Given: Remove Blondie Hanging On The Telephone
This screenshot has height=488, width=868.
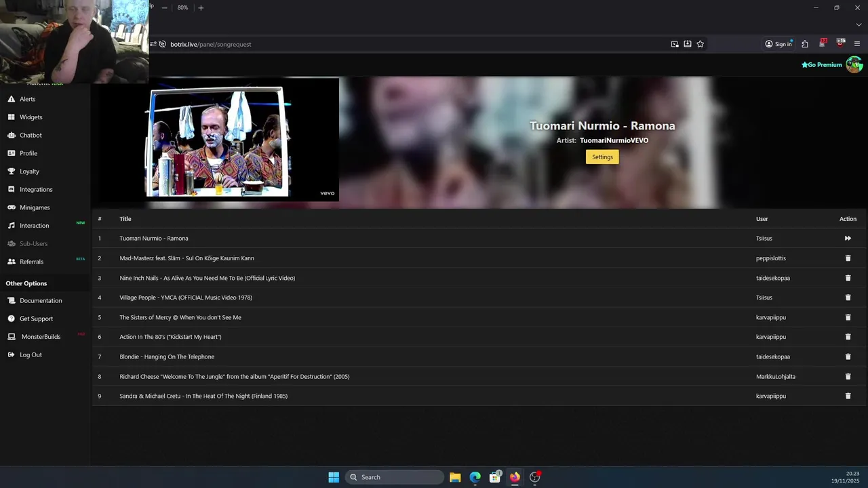Looking at the screenshot, I should coord(848,357).
